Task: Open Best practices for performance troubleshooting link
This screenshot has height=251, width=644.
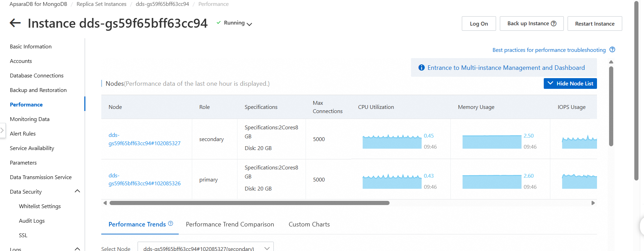Action: point(549,50)
